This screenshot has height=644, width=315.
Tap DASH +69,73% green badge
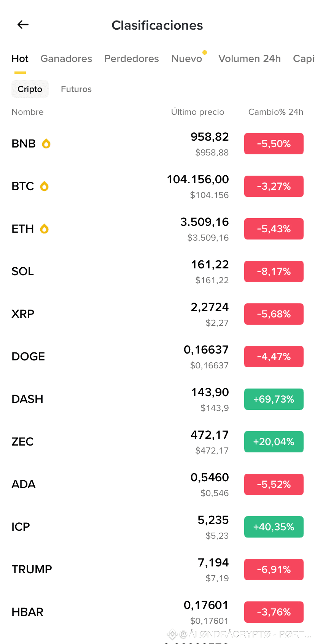[274, 399]
